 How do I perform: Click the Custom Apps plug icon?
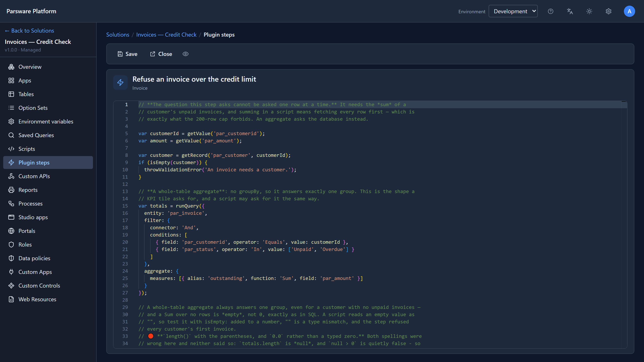click(x=11, y=272)
